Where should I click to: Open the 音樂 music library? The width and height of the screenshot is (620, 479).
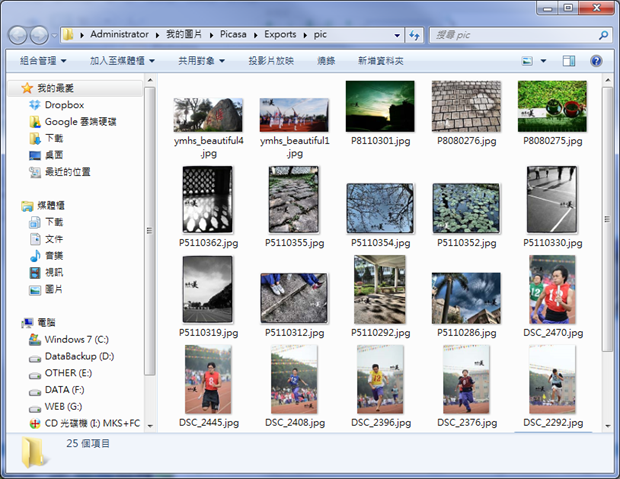(46, 256)
